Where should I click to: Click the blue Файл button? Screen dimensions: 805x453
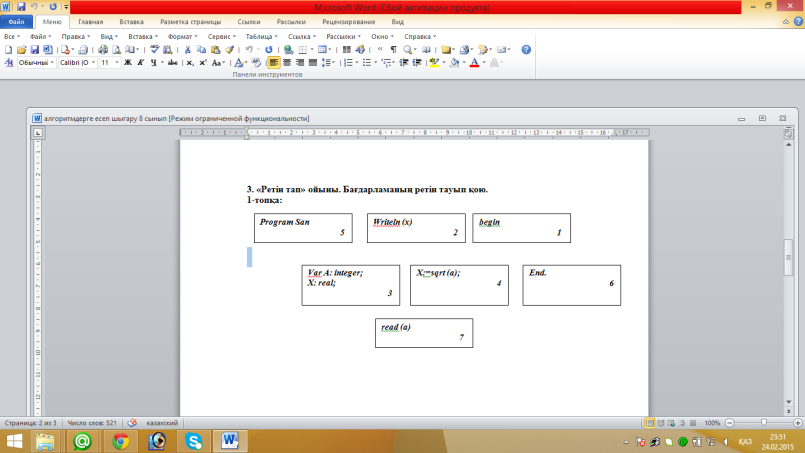[16, 22]
